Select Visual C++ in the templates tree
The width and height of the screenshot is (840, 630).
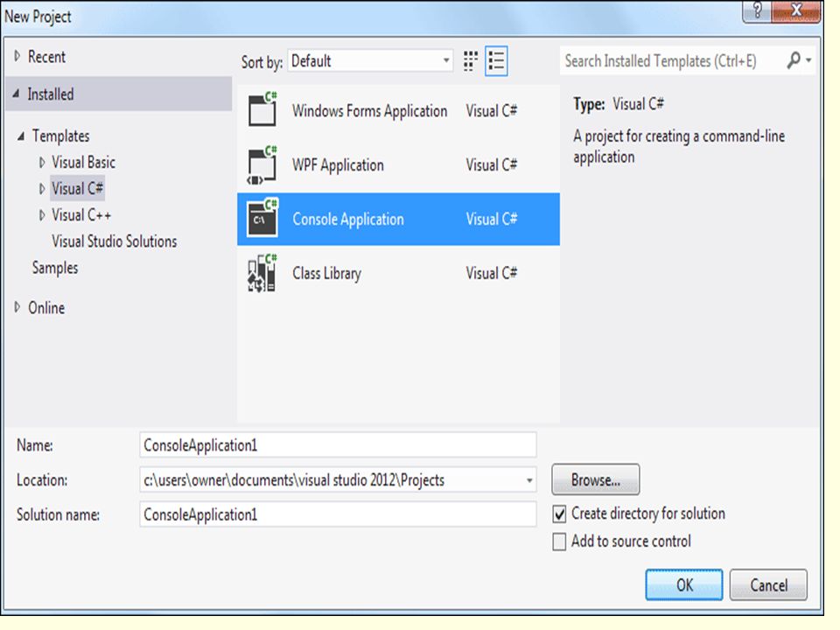[x=81, y=215]
